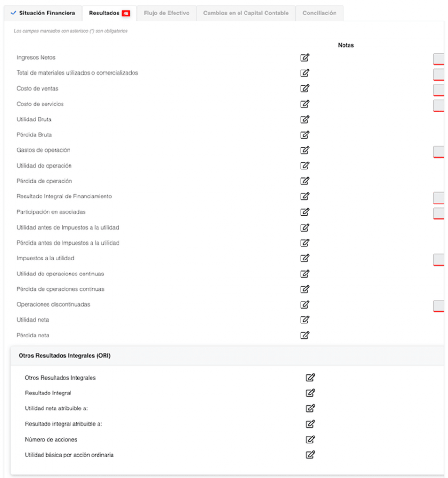Edit notes for Gastos de operación
The image size is (448, 478).
[305, 150]
